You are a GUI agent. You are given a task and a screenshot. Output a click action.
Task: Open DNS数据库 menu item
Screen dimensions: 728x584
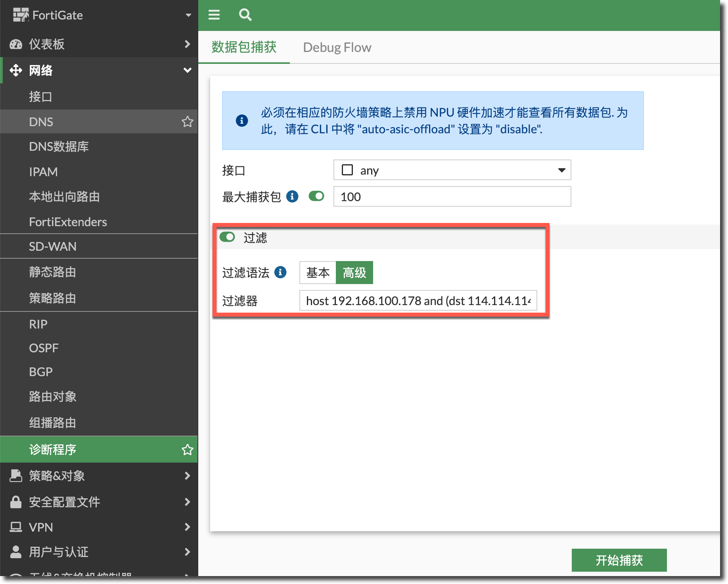click(x=99, y=146)
